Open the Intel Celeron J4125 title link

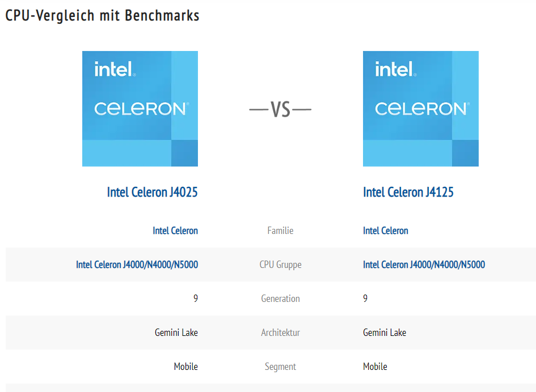[408, 192]
